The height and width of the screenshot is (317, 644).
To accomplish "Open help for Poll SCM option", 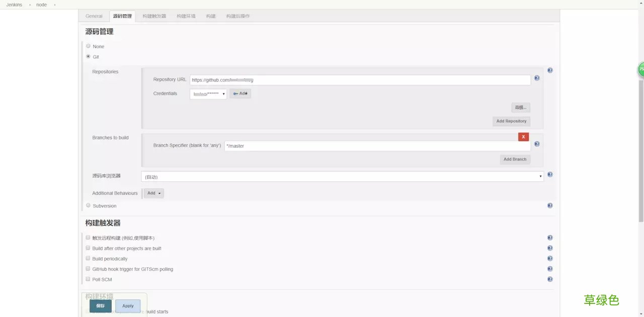I will click(550, 279).
